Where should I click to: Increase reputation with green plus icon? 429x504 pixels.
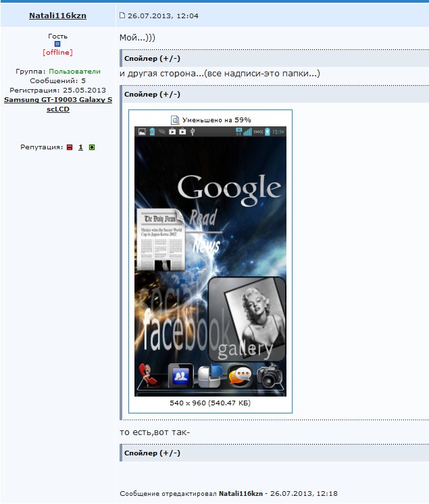pyautogui.click(x=92, y=147)
